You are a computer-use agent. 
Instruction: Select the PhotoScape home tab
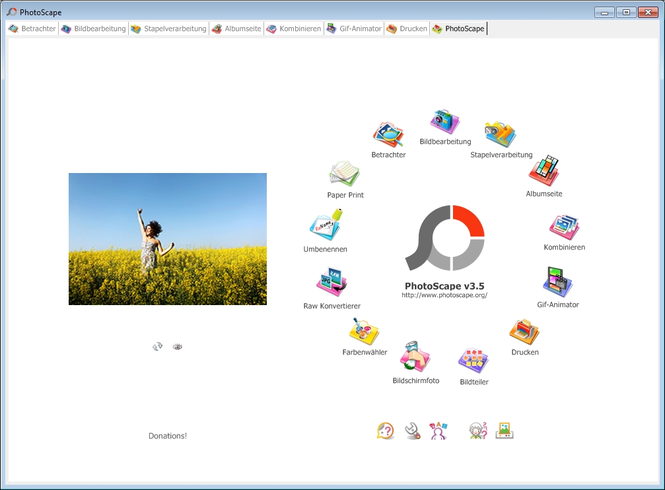point(458,28)
